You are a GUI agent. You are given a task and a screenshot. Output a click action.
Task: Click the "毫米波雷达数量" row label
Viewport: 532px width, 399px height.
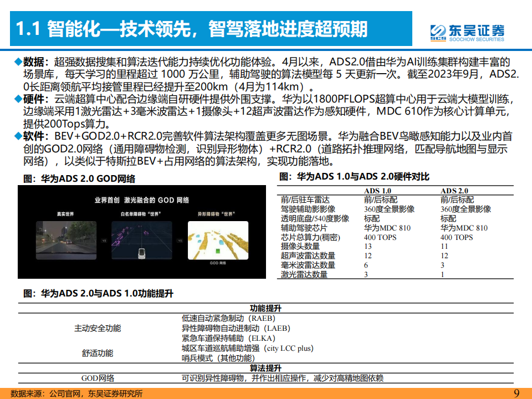pos(308,265)
